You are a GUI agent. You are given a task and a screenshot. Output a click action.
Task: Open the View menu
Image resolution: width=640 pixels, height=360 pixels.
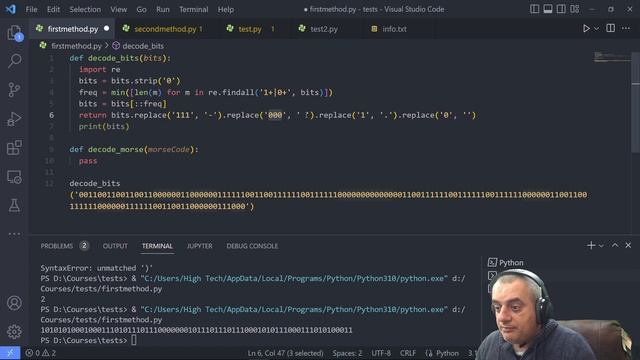118,9
